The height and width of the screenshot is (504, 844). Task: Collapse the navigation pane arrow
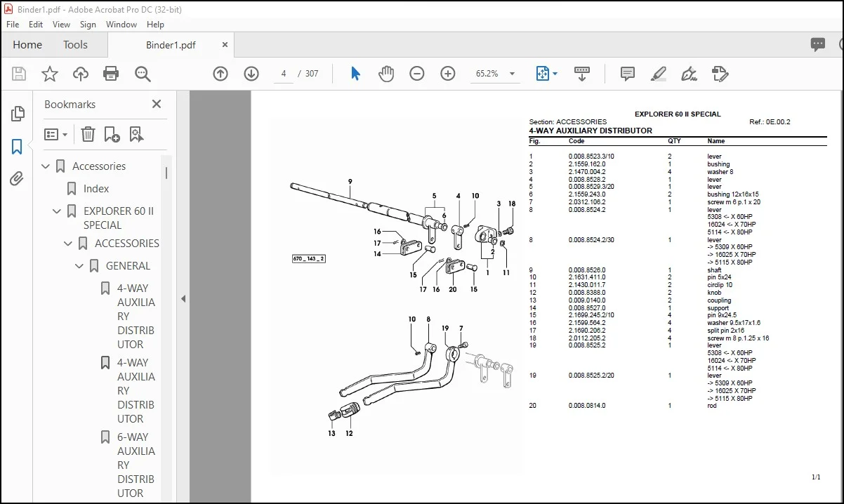coord(183,298)
